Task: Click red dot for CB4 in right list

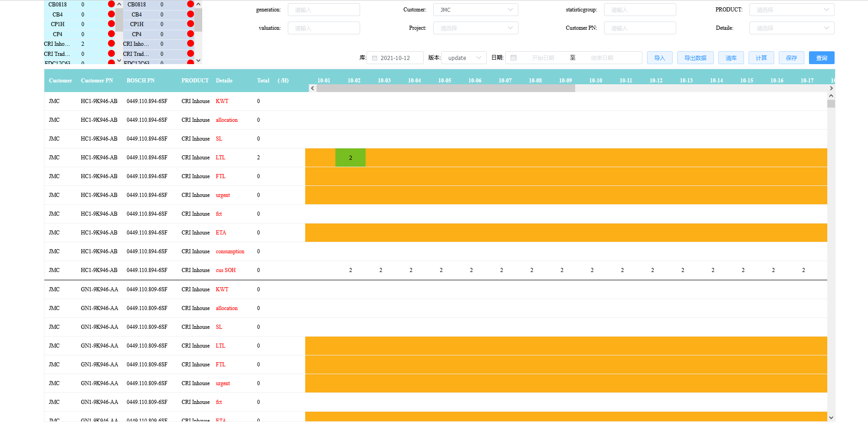Action: tap(190, 14)
